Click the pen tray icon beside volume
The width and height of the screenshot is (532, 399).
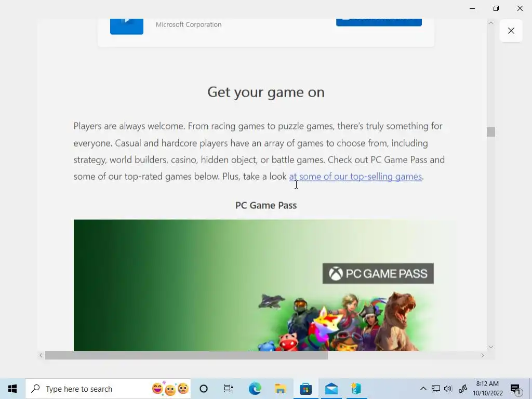pyautogui.click(x=463, y=389)
